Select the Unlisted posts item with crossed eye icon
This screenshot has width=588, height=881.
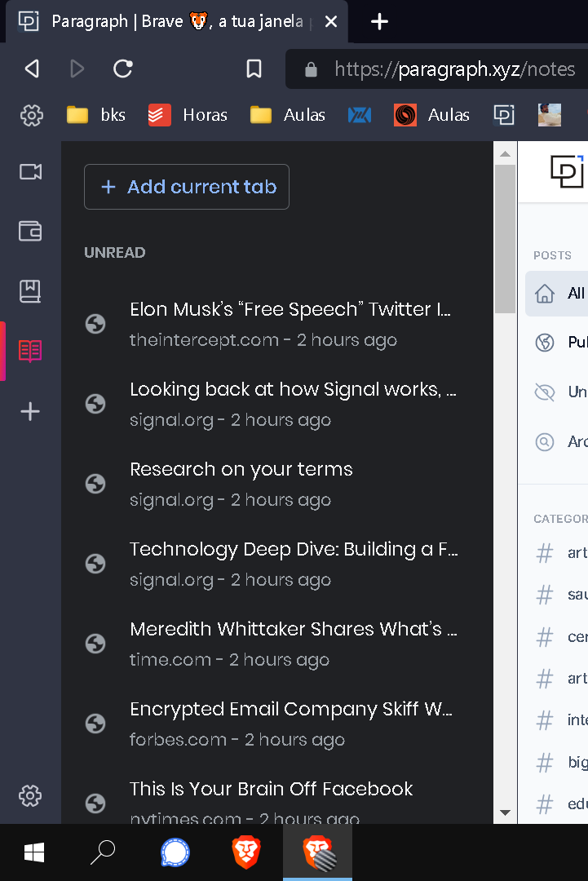pos(560,392)
